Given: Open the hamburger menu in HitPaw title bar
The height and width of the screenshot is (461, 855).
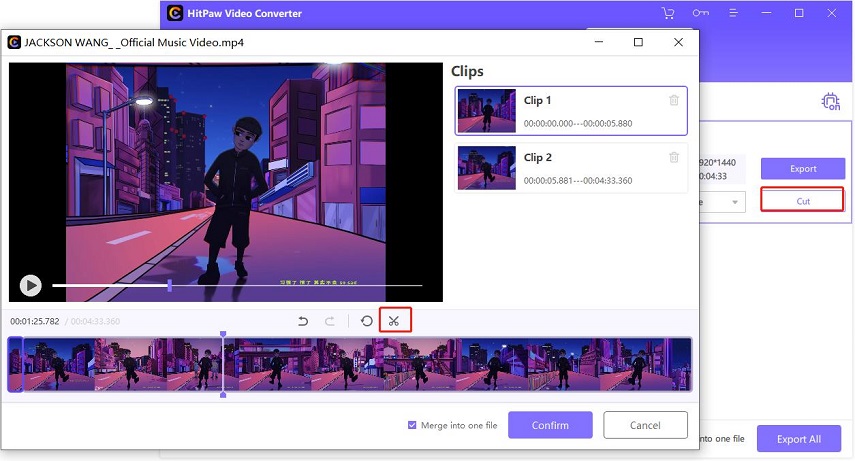Looking at the screenshot, I should click(x=733, y=13).
